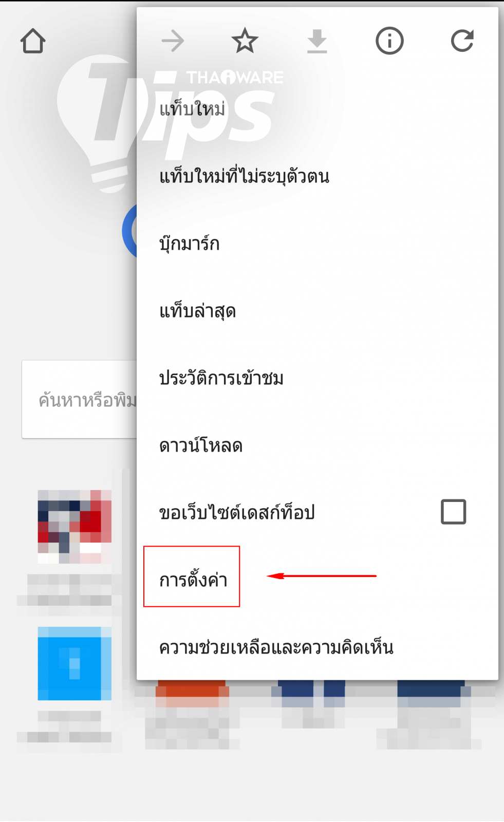This screenshot has height=822, width=504.
Task: Focus the ค้นหาหรือพิมพ์ search box
Action: click(80, 399)
